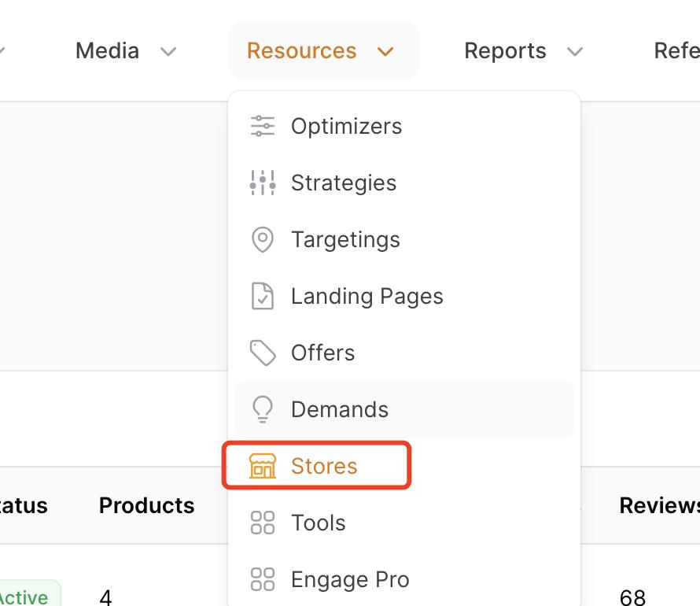The image size is (700, 606).
Task: Collapse the Resources dropdown chevron
Action: point(385,52)
